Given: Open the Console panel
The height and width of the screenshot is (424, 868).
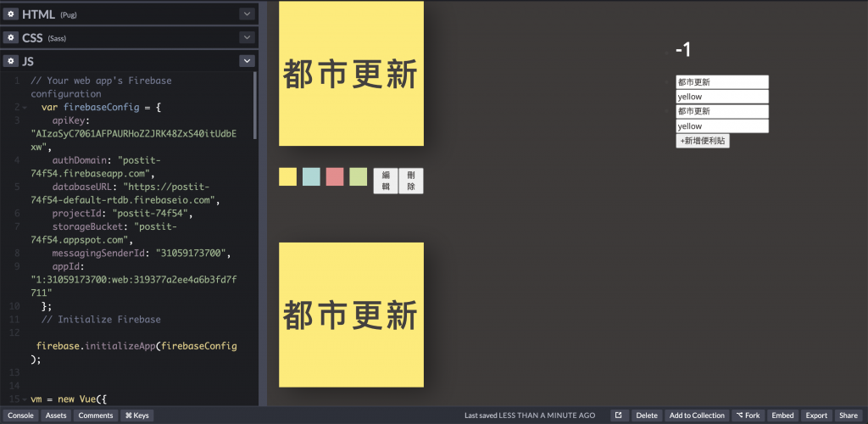Looking at the screenshot, I should point(20,416).
